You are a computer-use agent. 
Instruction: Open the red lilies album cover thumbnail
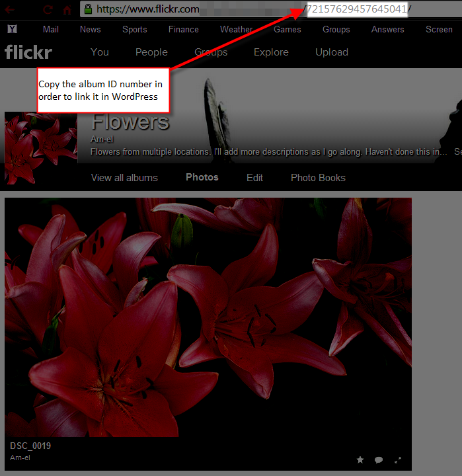[40, 148]
